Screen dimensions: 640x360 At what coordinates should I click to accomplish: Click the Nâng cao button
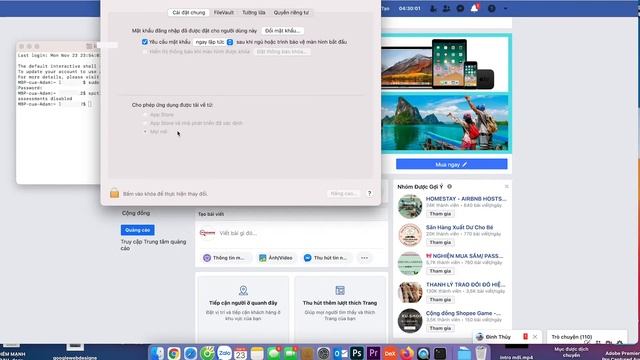pyautogui.click(x=344, y=193)
